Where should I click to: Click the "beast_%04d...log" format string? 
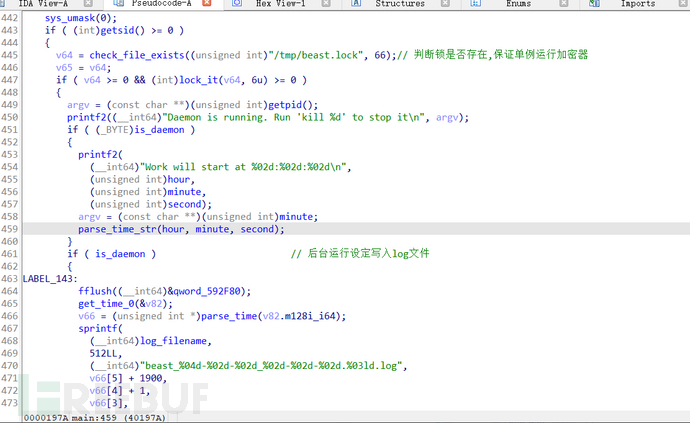pyautogui.click(x=273, y=366)
